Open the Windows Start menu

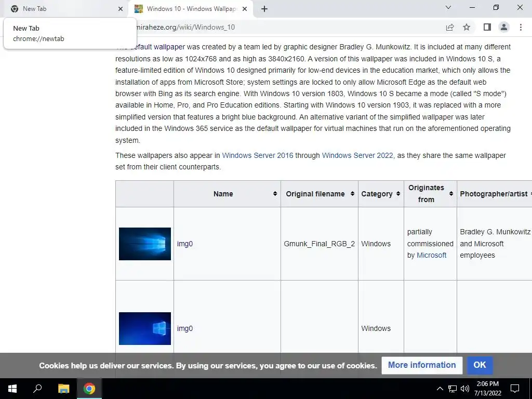[12, 389]
